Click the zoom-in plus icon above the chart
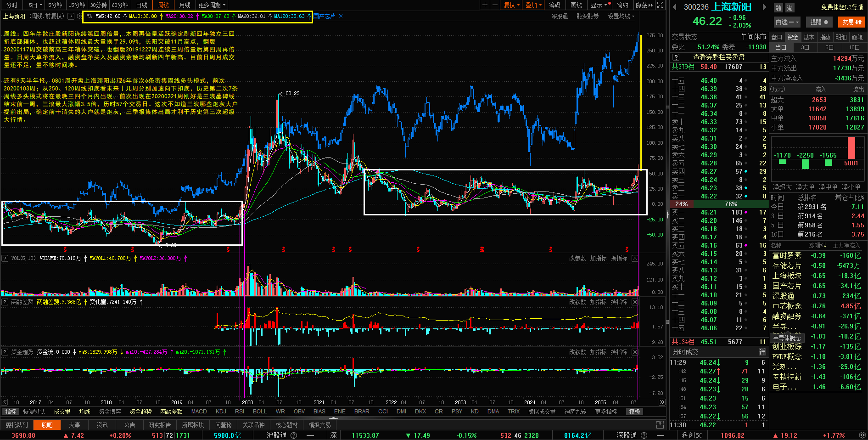This screenshot has height=440, width=868. coord(485,5)
